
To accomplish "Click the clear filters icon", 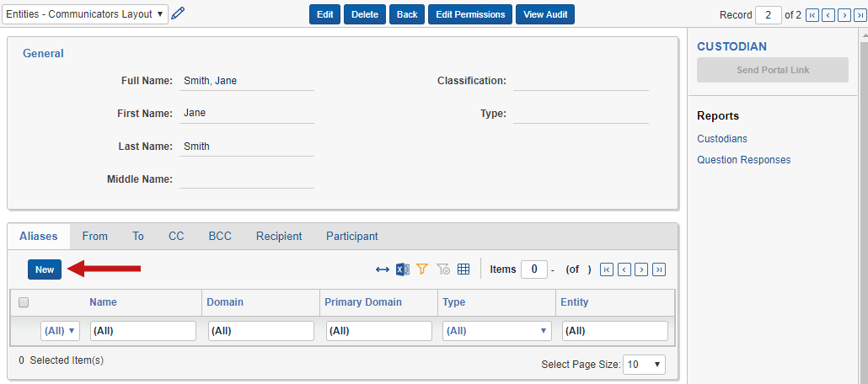I will coord(443,269).
